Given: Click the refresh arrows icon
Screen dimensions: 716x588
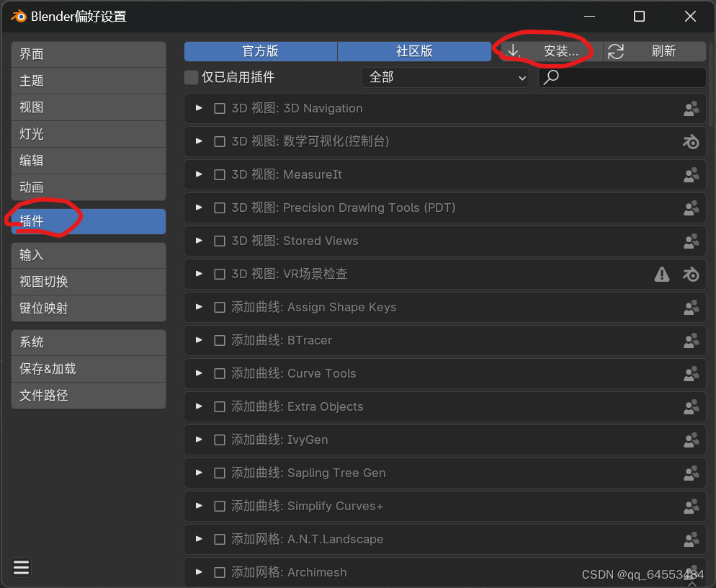Looking at the screenshot, I should click(x=616, y=51).
